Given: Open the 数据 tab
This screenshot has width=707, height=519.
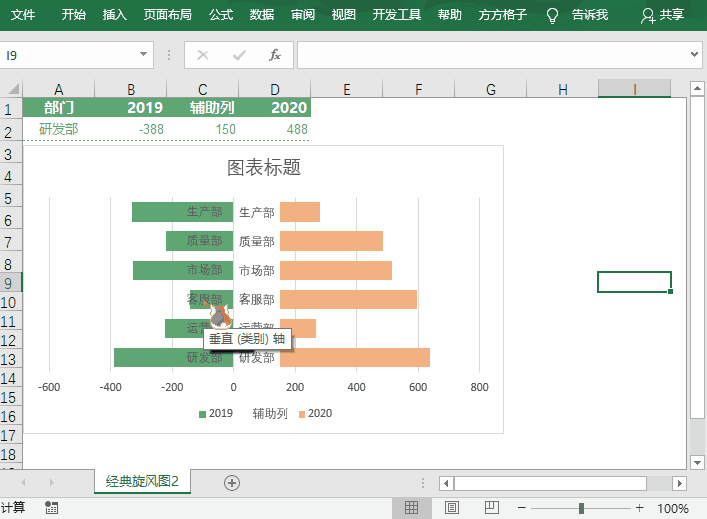Looking at the screenshot, I should (262, 15).
